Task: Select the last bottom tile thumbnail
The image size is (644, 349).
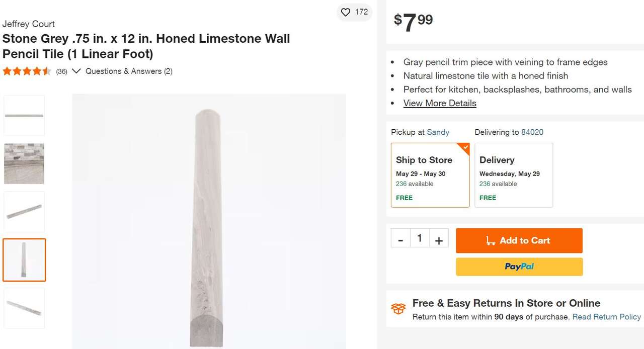Action: coord(24,308)
